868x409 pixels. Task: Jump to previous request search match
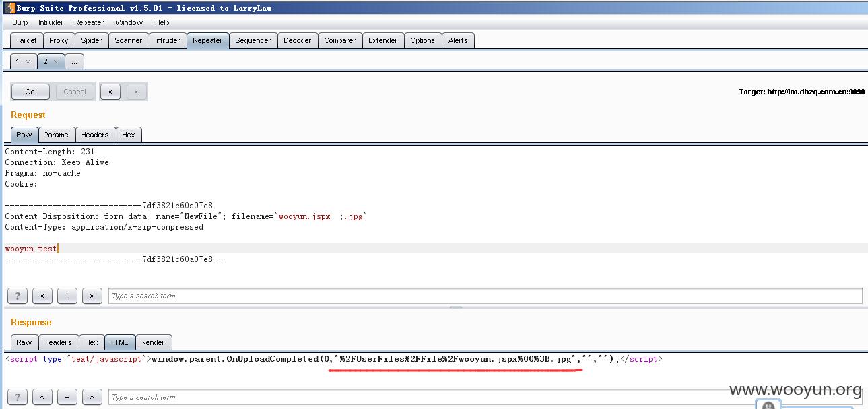click(x=42, y=296)
